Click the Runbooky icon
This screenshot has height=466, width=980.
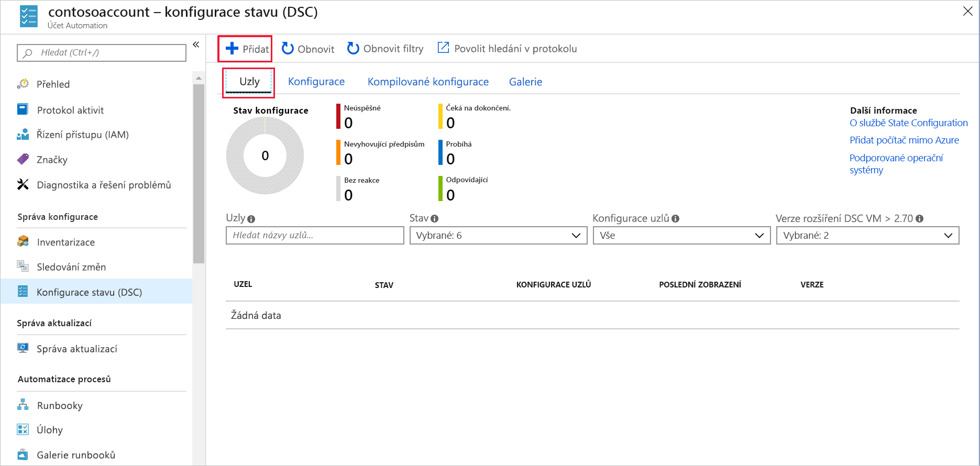pyautogui.click(x=23, y=405)
